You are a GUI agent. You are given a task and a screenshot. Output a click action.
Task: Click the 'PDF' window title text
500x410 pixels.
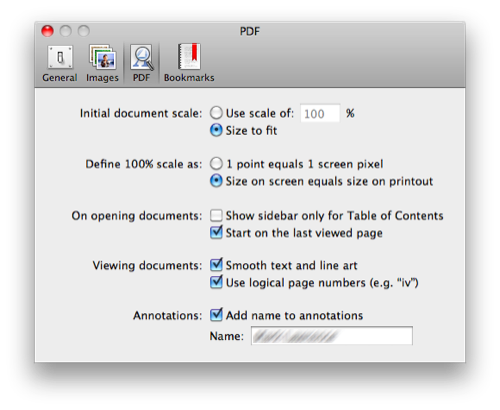(x=250, y=31)
